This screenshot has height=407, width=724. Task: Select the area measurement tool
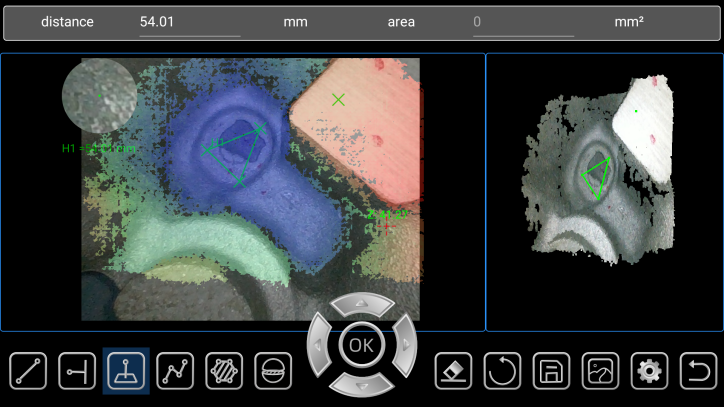click(x=224, y=371)
